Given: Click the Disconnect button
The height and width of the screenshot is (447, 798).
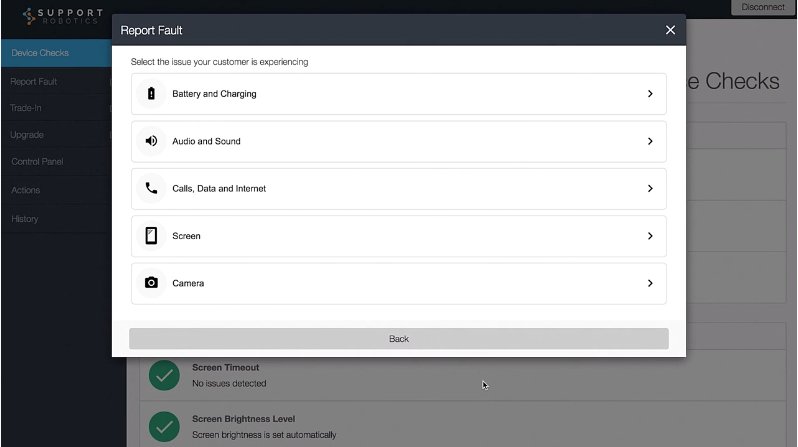Looking at the screenshot, I should (x=763, y=7).
